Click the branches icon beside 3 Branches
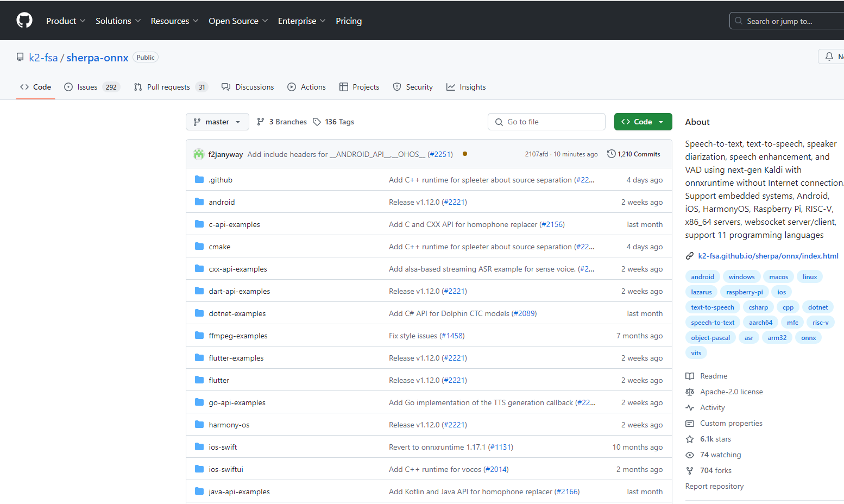Screen dimensions: 844x504 (261, 122)
